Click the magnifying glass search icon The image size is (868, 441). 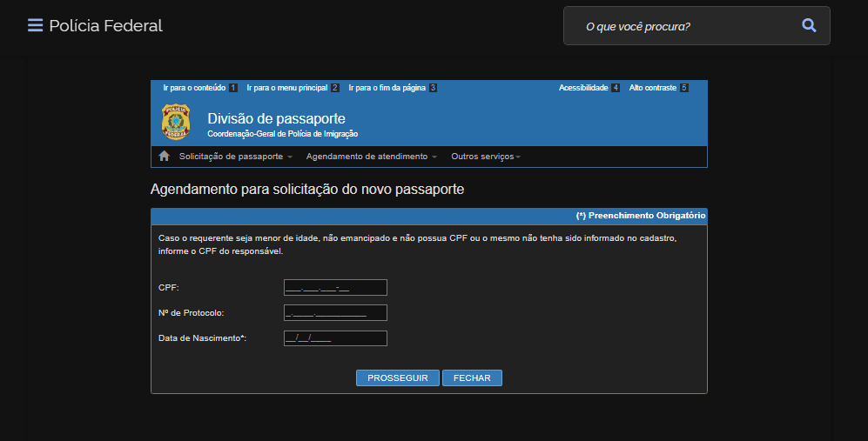click(x=809, y=26)
